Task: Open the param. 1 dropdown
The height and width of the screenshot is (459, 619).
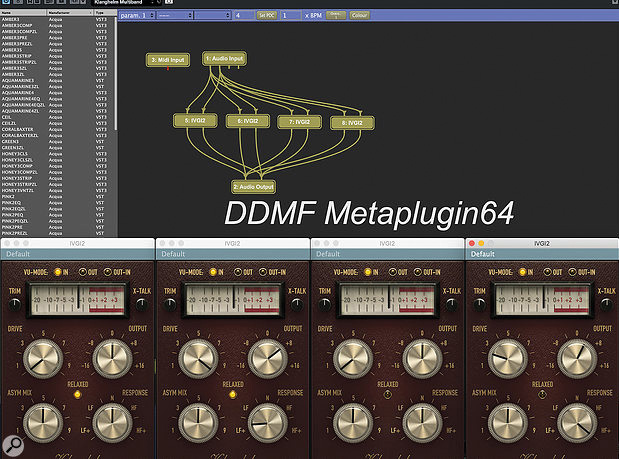Action: click(x=137, y=15)
